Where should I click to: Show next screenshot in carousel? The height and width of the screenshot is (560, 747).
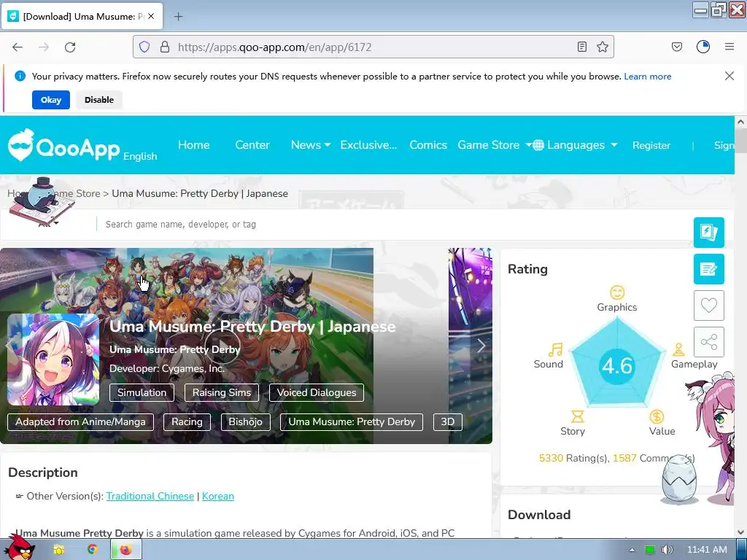point(481,346)
